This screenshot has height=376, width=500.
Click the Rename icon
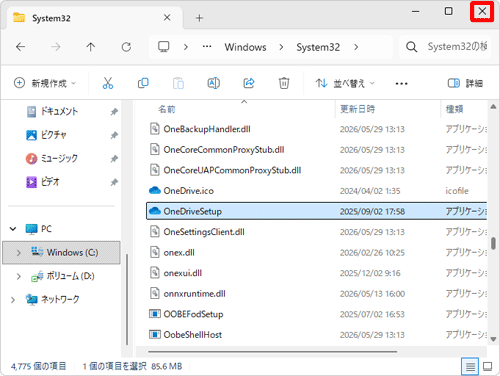coord(214,83)
